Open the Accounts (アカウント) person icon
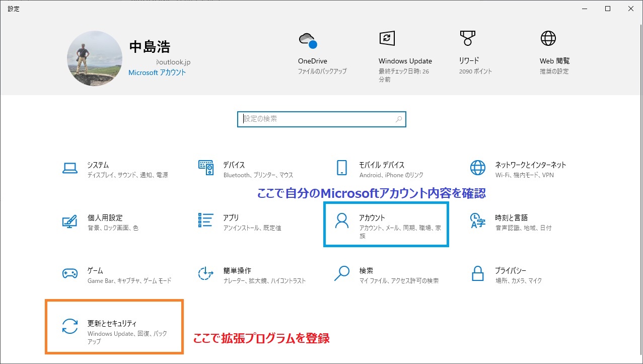The width and height of the screenshot is (643, 364). pos(342,221)
